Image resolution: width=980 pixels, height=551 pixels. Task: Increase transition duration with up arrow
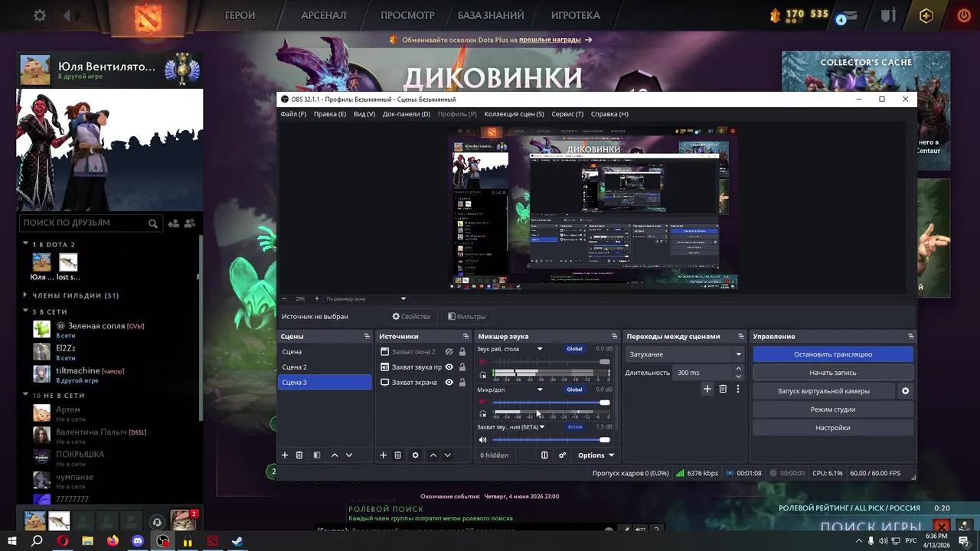click(x=738, y=369)
